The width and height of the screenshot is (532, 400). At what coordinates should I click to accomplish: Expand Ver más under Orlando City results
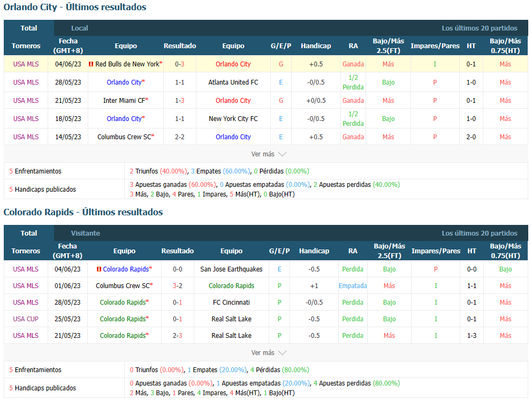click(x=269, y=154)
